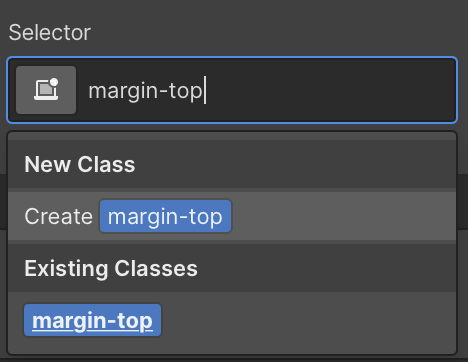Image resolution: width=468 pixels, height=362 pixels.
Task: Click the New Class section header
Action: coord(80,164)
